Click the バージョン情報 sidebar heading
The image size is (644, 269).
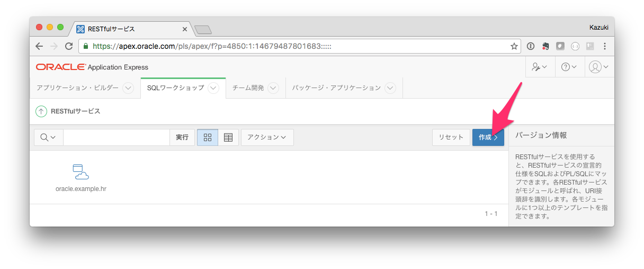541,135
